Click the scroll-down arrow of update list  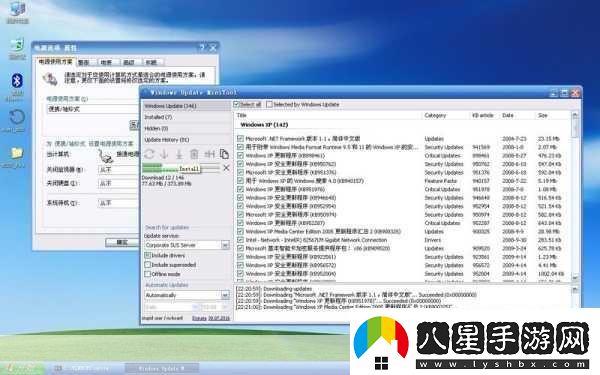pyautogui.click(x=575, y=278)
